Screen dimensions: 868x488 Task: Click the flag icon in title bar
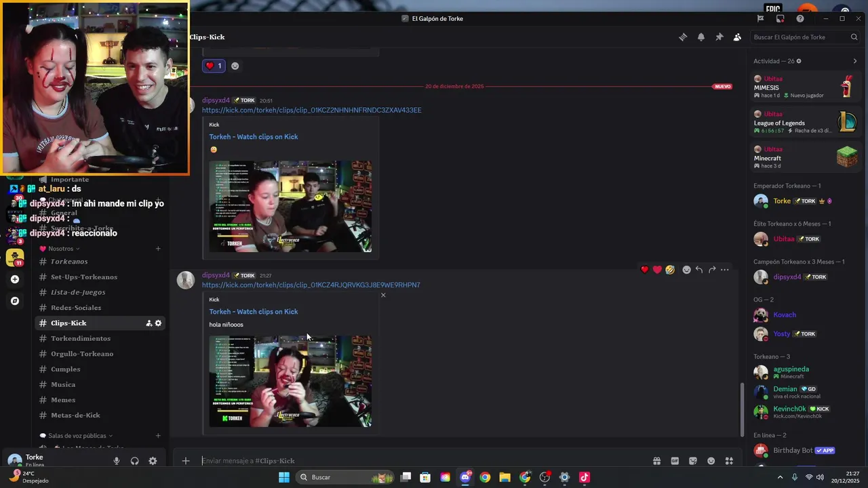point(760,18)
